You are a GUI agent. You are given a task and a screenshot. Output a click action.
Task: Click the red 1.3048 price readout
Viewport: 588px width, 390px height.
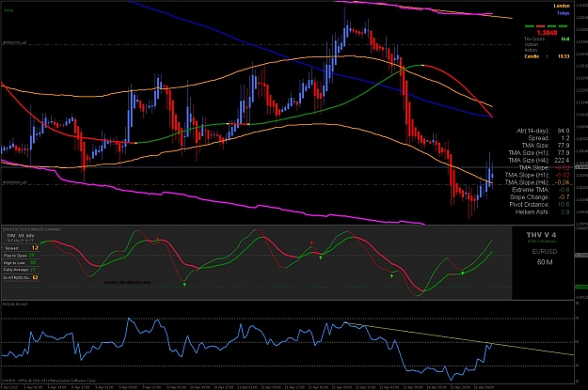[x=548, y=33]
